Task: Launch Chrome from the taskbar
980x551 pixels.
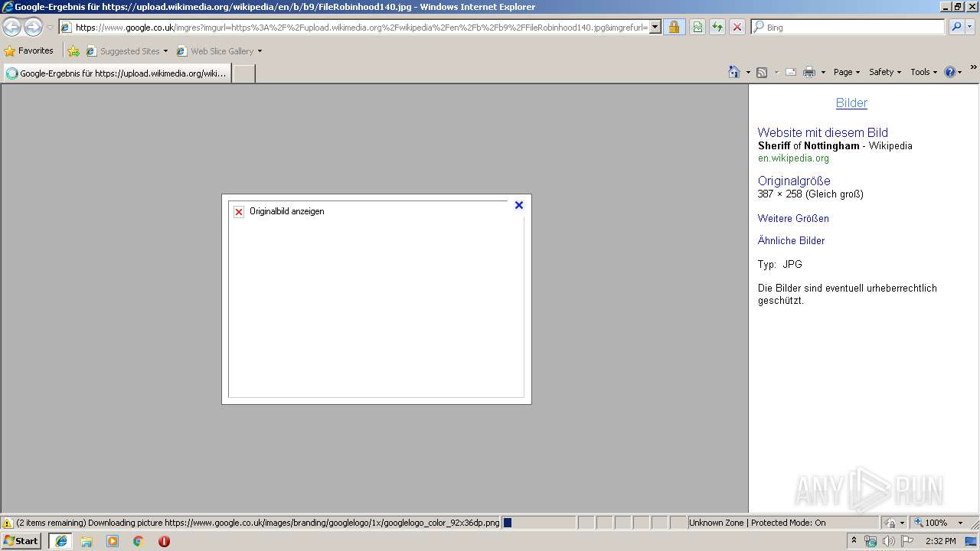Action: tap(139, 541)
